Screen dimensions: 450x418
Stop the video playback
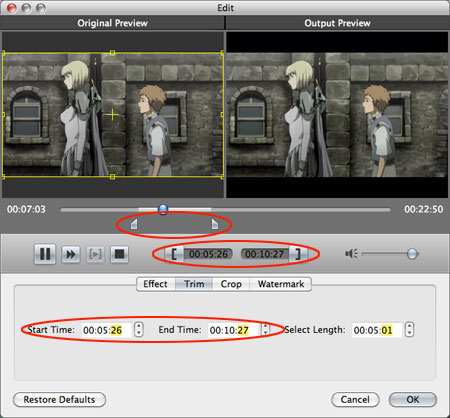click(x=119, y=254)
